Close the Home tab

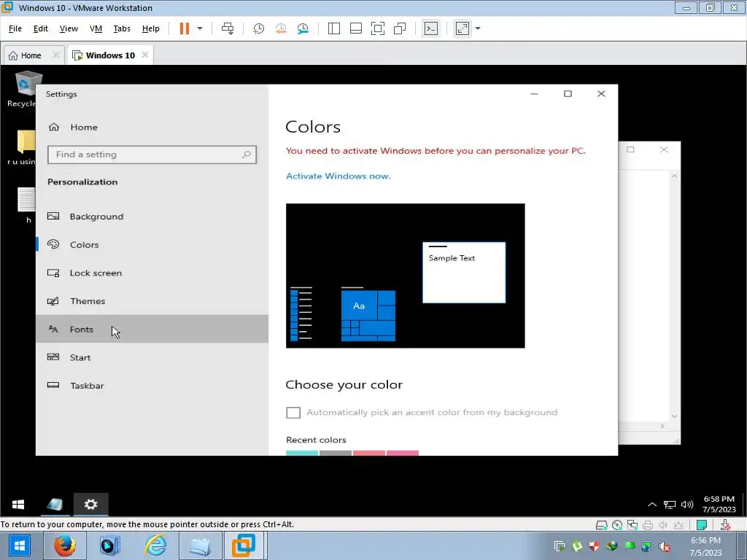pyautogui.click(x=55, y=55)
